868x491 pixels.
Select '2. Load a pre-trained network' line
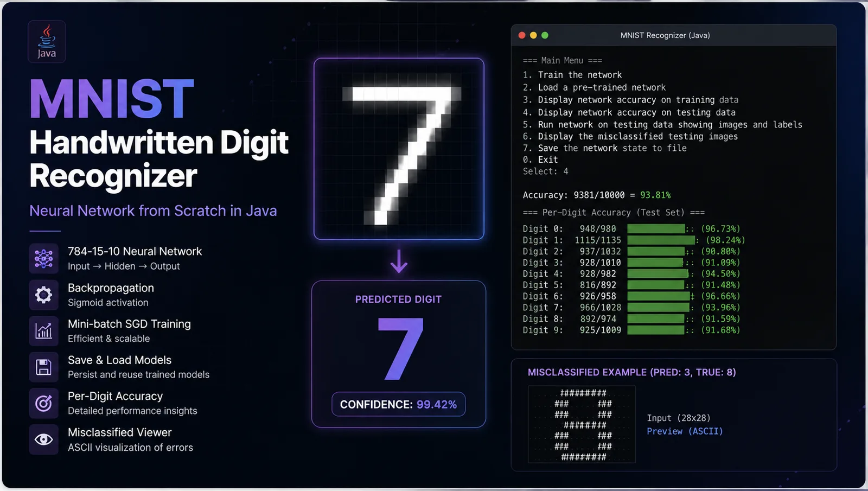tap(594, 87)
